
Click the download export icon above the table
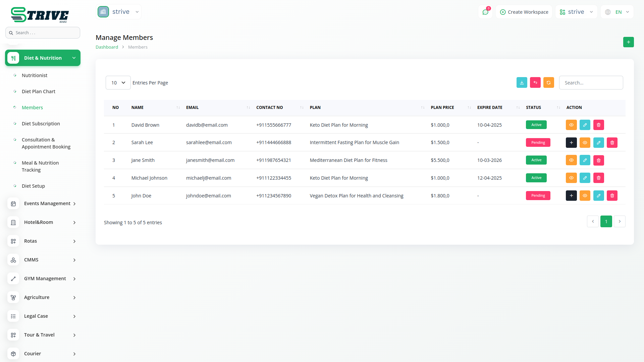click(522, 82)
